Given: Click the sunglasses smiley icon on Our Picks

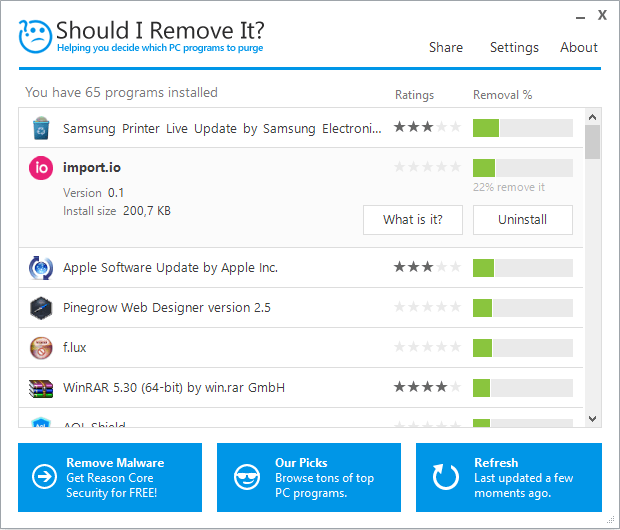Looking at the screenshot, I should (x=247, y=477).
